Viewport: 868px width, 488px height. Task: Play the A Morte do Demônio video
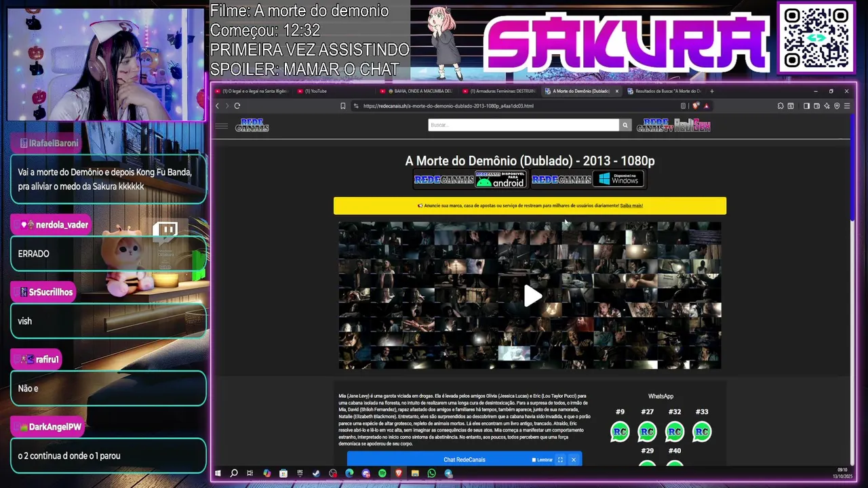pyautogui.click(x=532, y=296)
